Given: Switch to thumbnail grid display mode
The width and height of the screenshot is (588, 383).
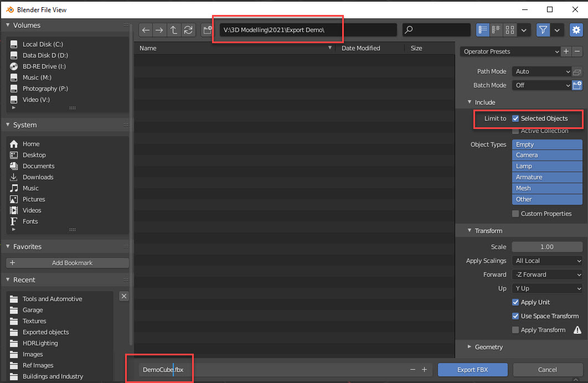Looking at the screenshot, I should [x=509, y=30].
